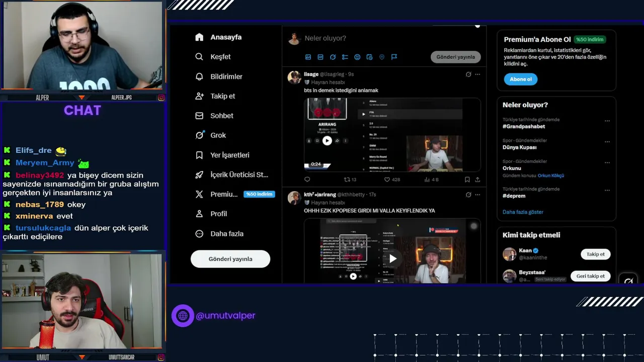644x362 pixels.
Task: Click the location pin icon in composer
Action: (x=382, y=57)
